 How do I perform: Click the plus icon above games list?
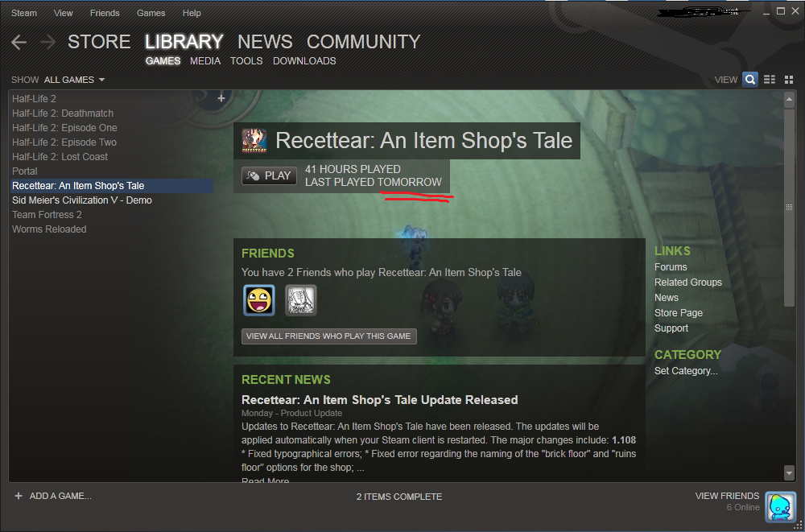coord(221,98)
